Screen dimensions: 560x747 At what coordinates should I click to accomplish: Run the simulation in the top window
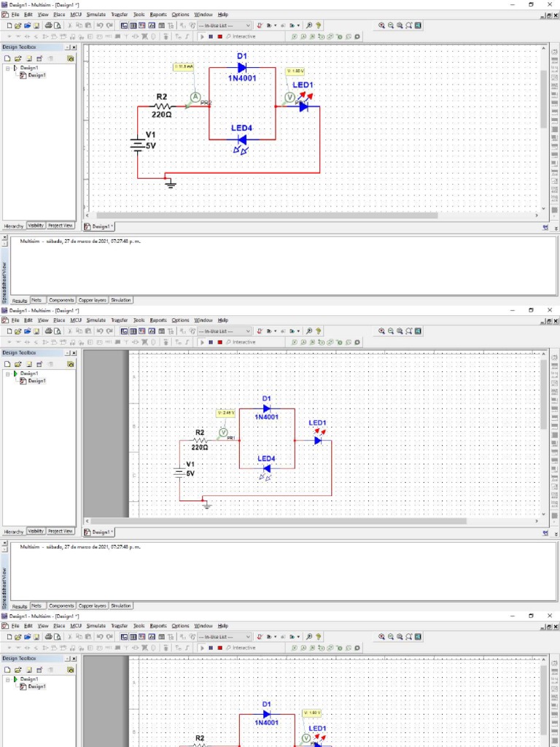click(x=203, y=36)
